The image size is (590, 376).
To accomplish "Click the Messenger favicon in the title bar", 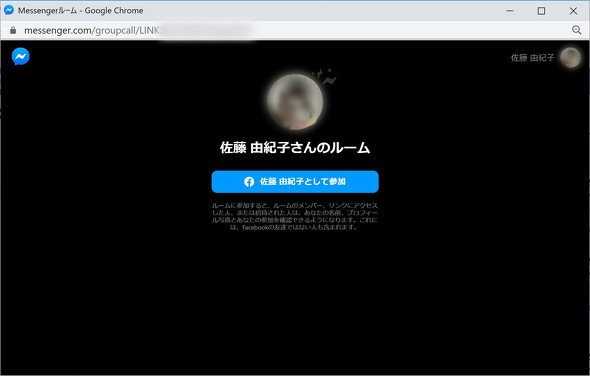I will (x=9, y=10).
